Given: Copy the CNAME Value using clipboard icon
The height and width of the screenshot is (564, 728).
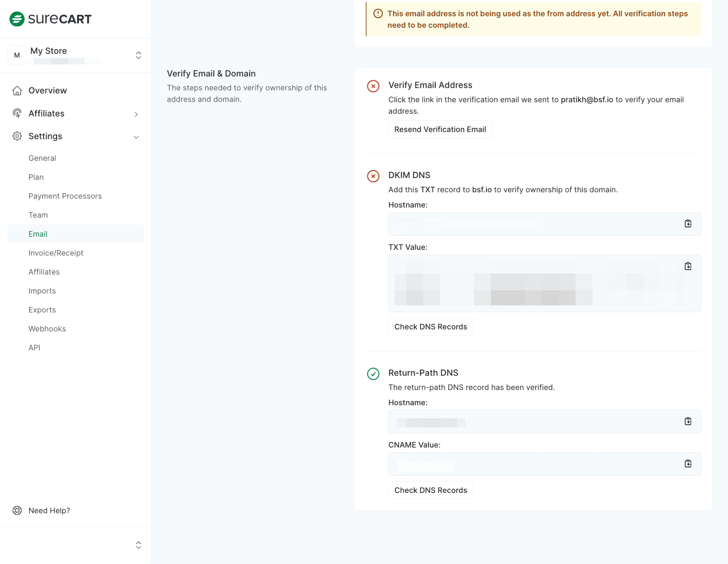Looking at the screenshot, I should (x=689, y=463).
